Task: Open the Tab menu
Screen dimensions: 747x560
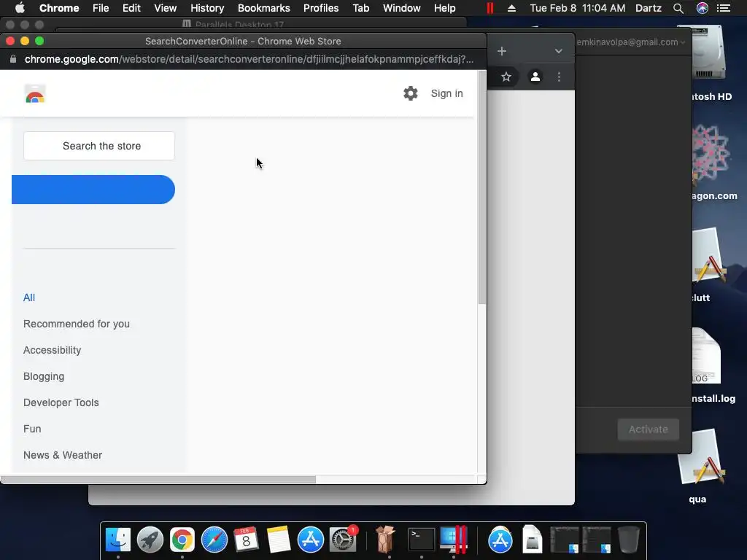Action: (360, 8)
